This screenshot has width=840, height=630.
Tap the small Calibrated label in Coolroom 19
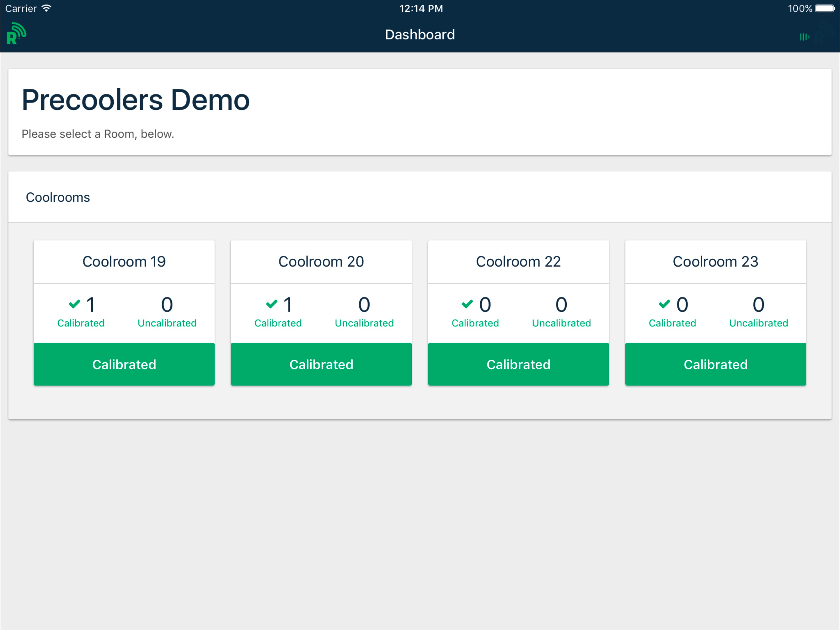[81, 323]
